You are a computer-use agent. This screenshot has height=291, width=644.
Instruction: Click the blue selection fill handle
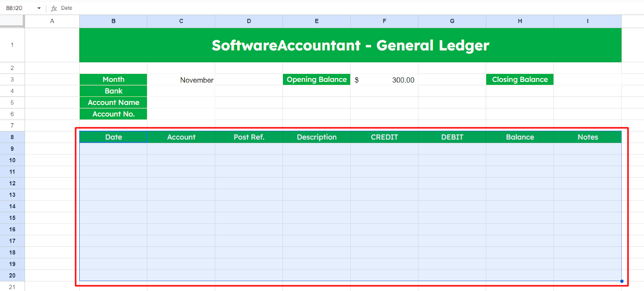coord(622,281)
